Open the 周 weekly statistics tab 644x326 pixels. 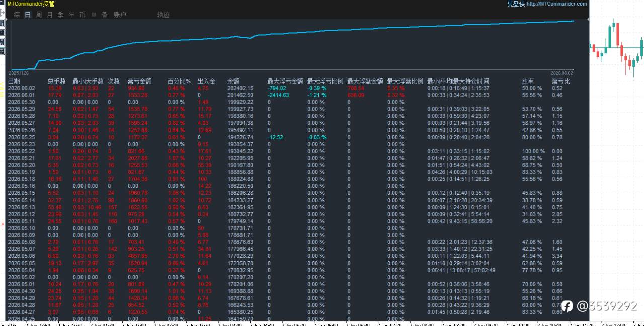[x=39, y=15]
